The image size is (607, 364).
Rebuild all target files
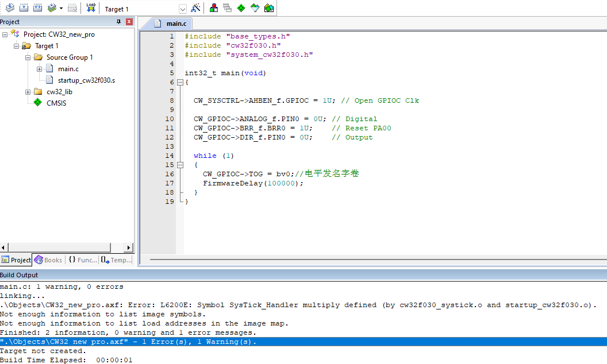tap(38, 7)
